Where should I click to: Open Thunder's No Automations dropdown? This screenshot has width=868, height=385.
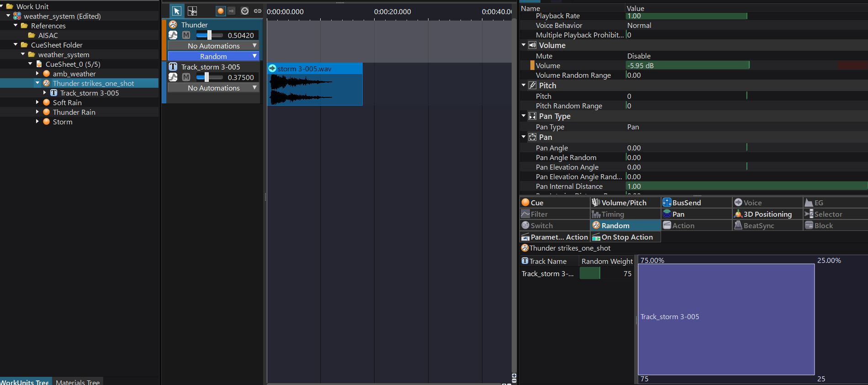(x=213, y=46)
